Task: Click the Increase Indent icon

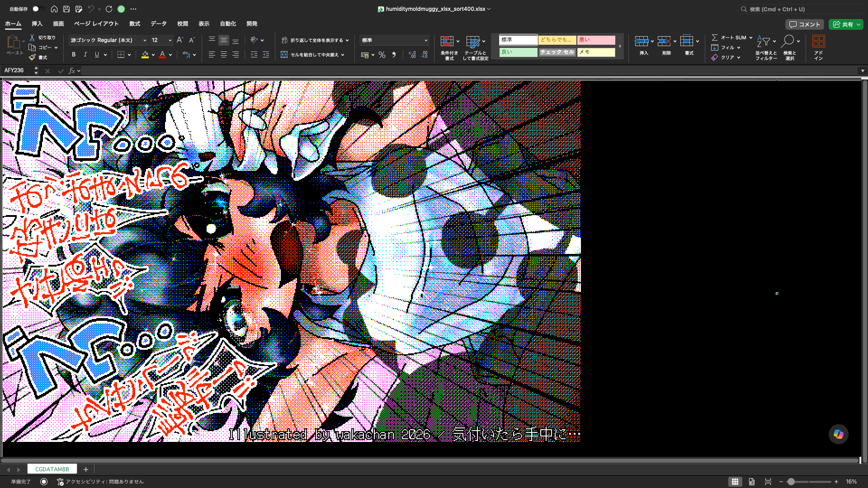Action: 266,55
